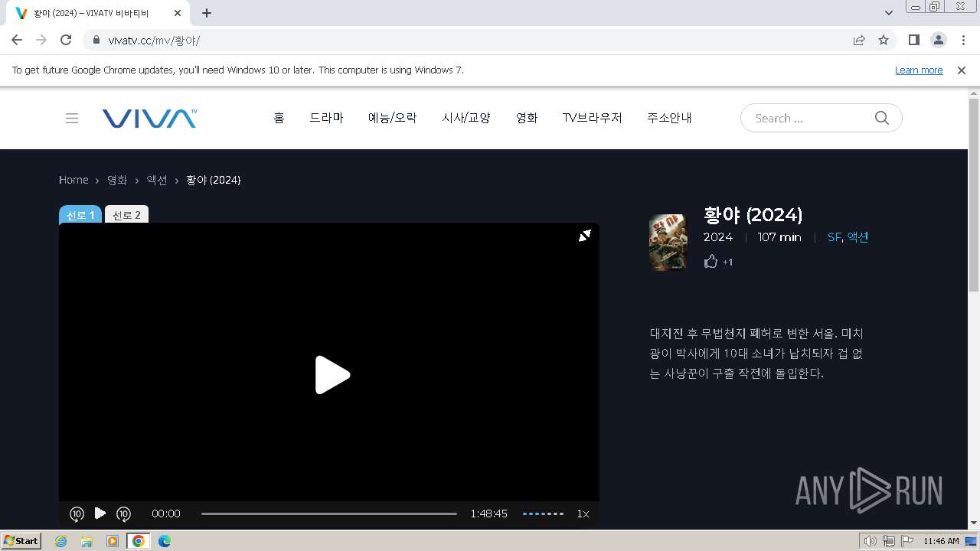Open the tab search dropdown arrow

point(889,13)
